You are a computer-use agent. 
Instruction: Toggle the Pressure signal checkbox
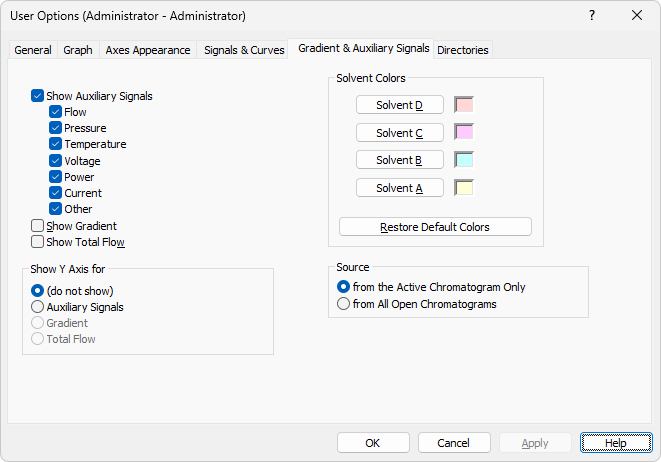56,128
